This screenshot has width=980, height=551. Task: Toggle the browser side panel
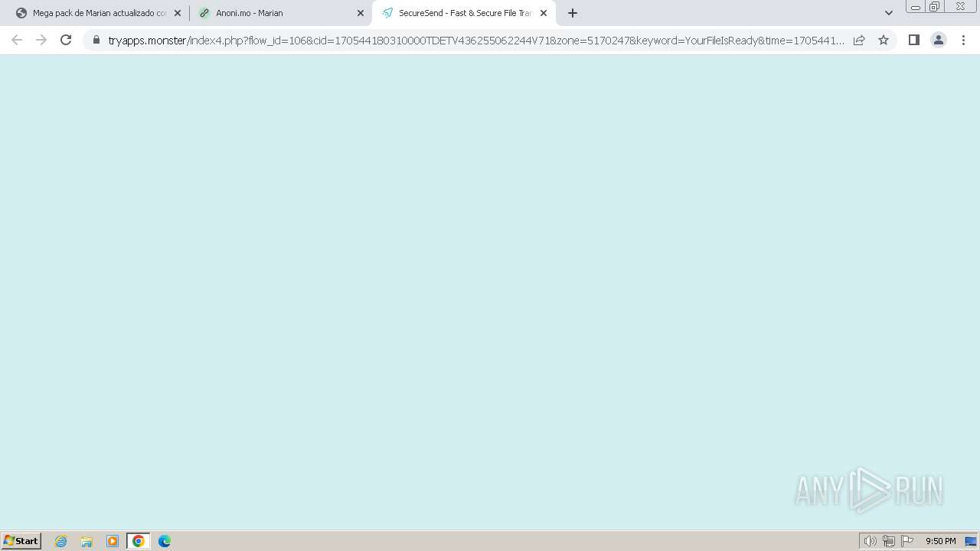[x=914, y=41]
